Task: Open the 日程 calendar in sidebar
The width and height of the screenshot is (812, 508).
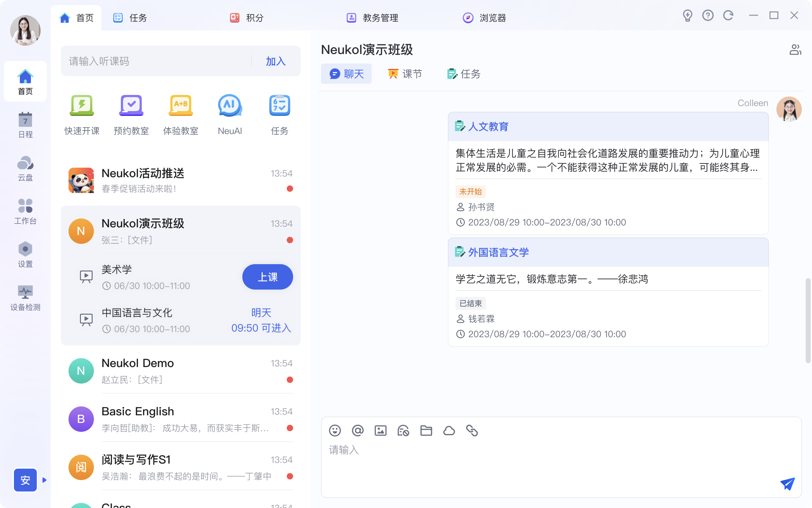Action: (x=25, y=125)
